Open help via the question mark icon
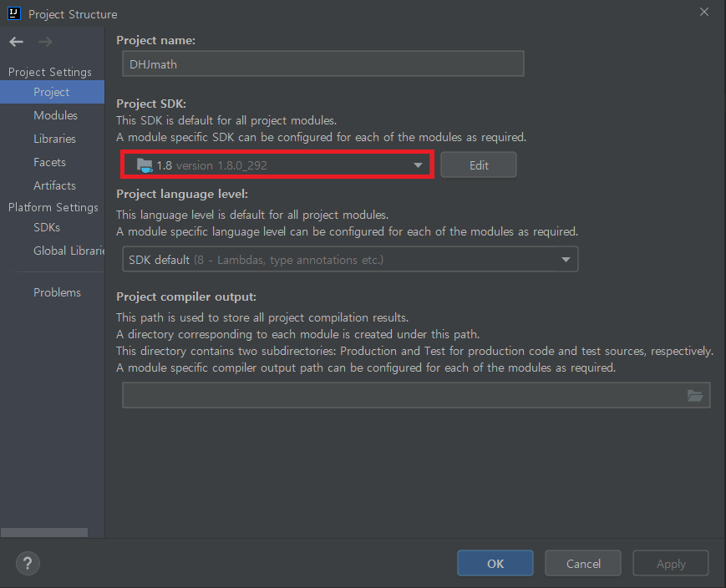The image size is (726, 588). point(28,563)
